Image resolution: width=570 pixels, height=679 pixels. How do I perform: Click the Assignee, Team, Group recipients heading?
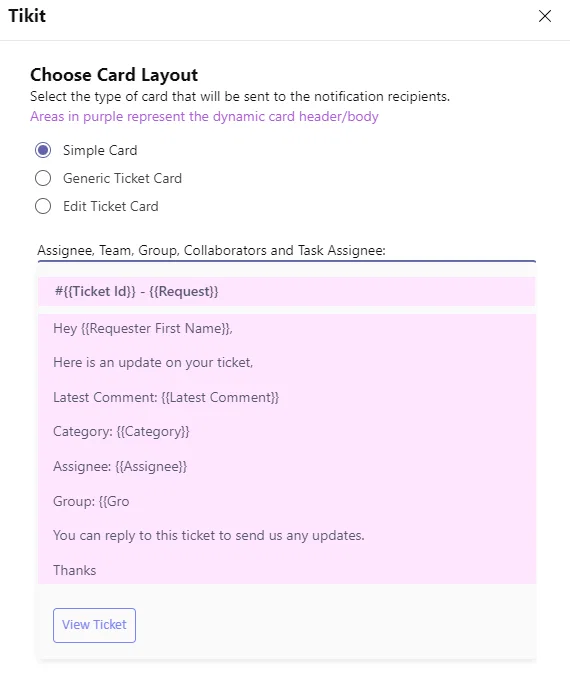pos(211,250)
